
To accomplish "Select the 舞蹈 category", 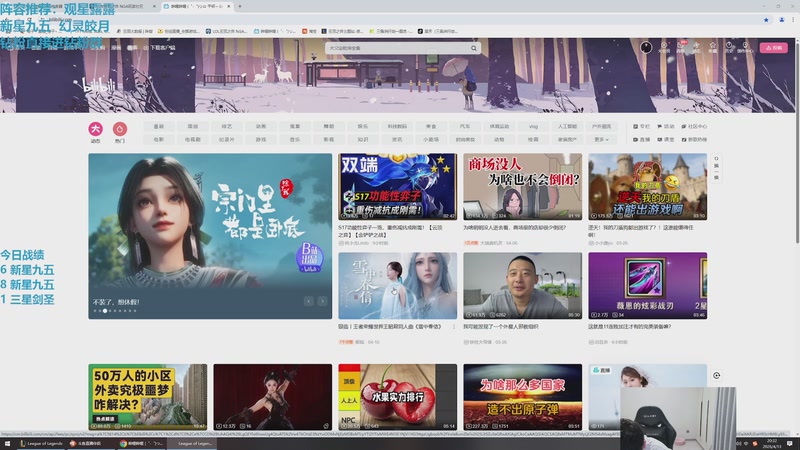I will coord(329,126).
